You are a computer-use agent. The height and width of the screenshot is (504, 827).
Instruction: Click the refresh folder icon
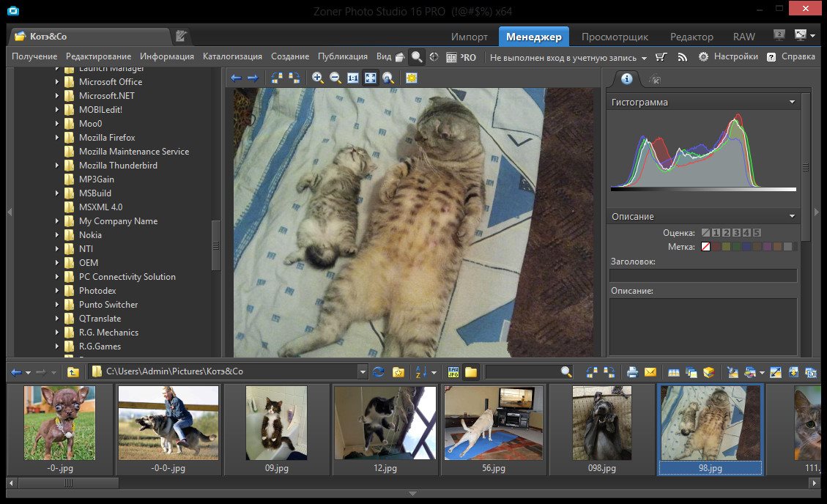379,372
